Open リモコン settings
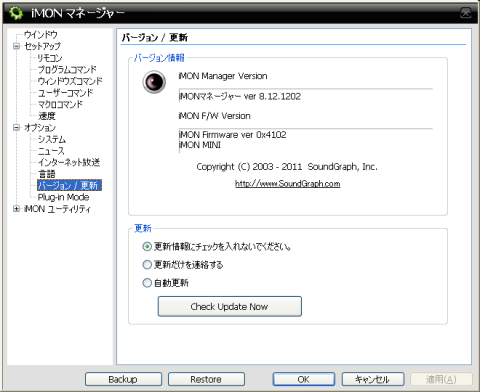 [50, 58]
